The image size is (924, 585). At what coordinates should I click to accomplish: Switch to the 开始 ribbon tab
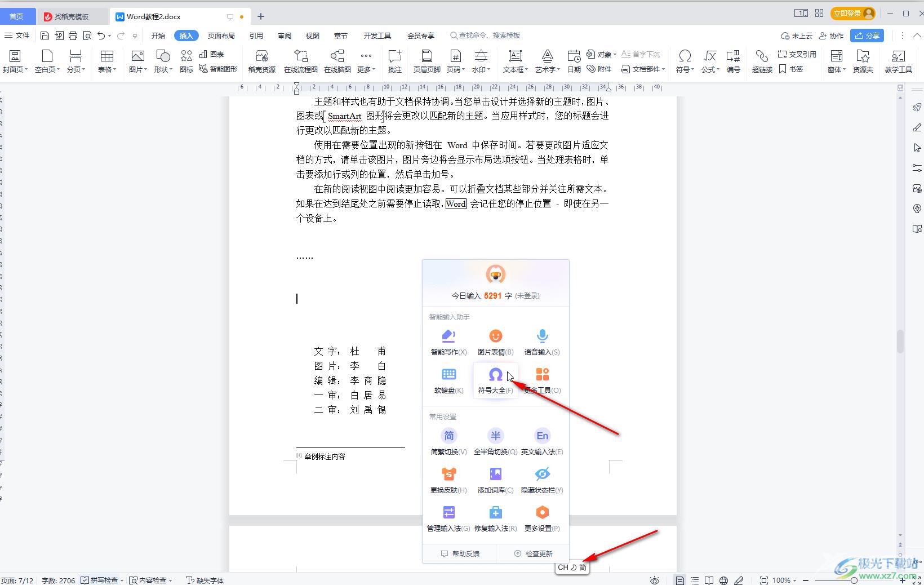tap(158, 36)
